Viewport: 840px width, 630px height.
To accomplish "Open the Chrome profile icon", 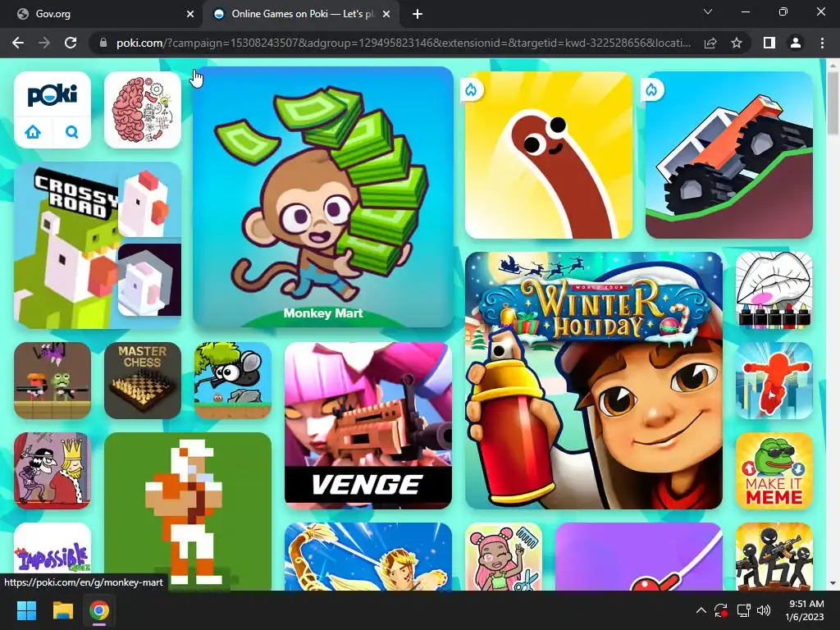I will pos(796,43).
